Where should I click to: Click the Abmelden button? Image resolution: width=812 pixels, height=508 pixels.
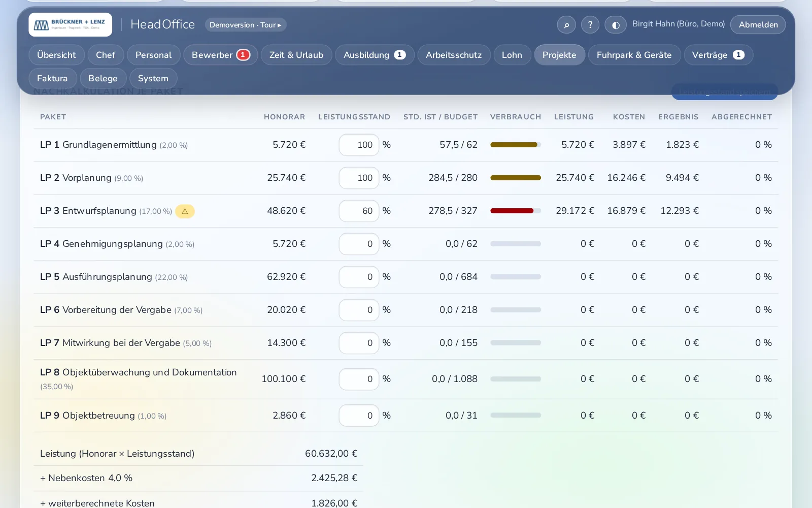click(758, 24)
